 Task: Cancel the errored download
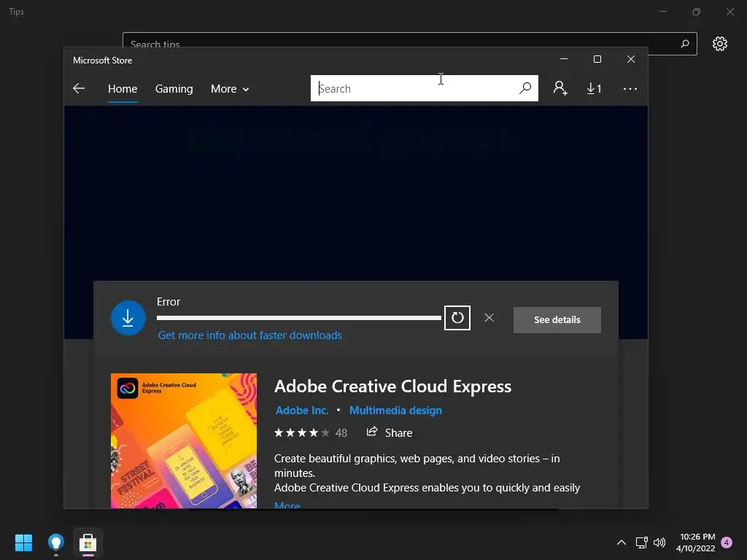pos(489,318)
